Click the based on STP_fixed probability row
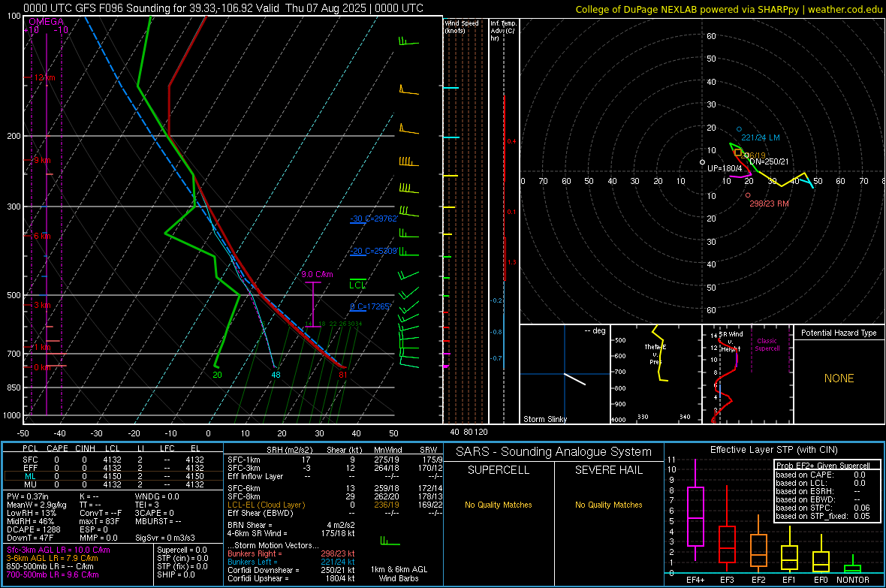The width and height of the screenshot is (886, 588). (823, 516)
